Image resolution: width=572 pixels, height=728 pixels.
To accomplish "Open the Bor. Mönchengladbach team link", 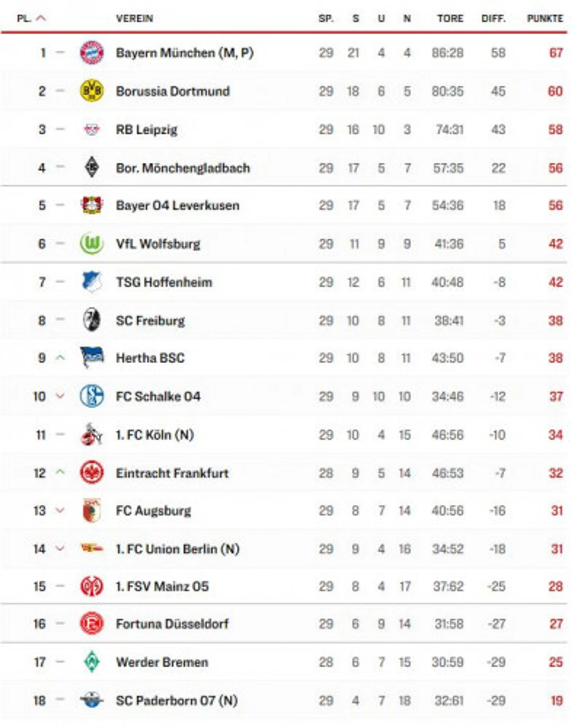I will pyautogui.click(x=183, y=168).
